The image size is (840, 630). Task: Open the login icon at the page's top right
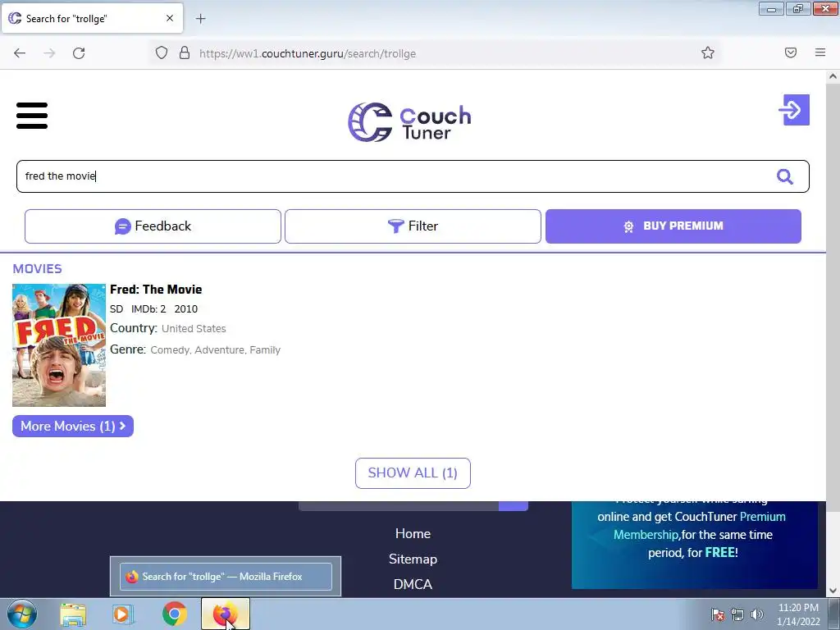pyautogui.click(x=794, y=110)
